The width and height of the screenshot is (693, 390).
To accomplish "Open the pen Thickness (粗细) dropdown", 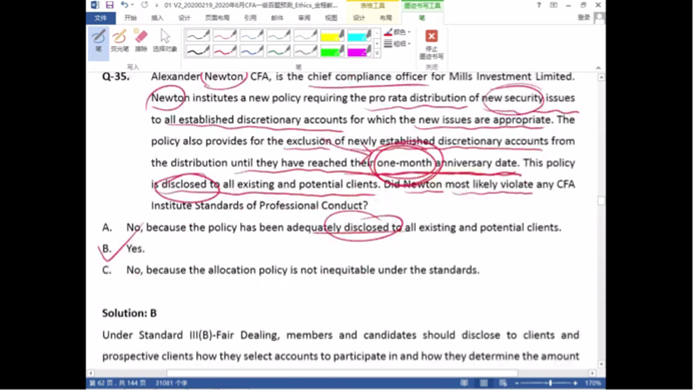I will tap(397, 44).
